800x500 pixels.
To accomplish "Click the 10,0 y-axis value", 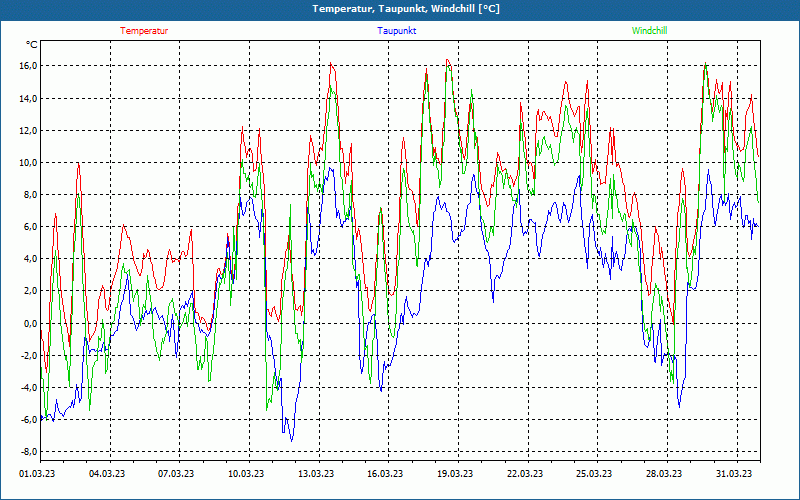I will (28, 163).
